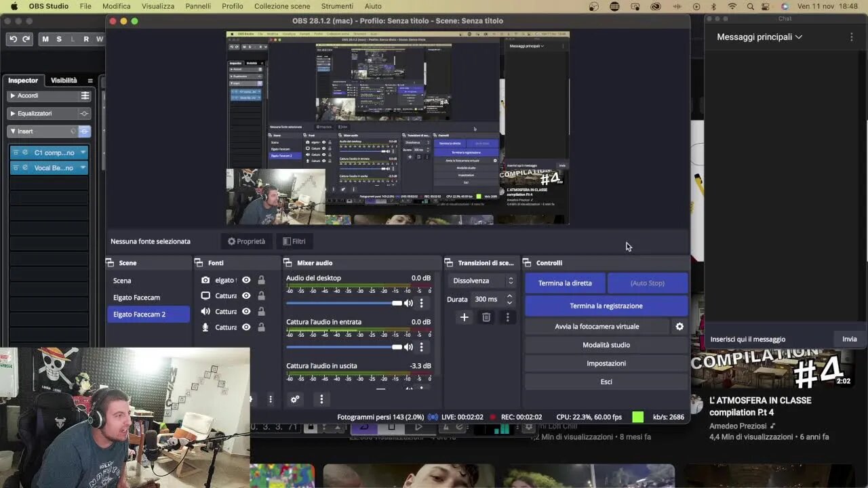Hide the elgato camera source
The image size is (868, 488).
246,280
